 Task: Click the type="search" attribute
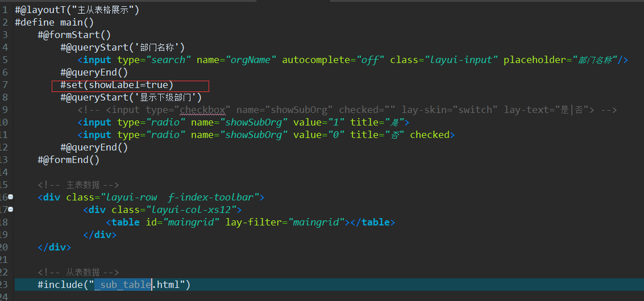[155, 60]
